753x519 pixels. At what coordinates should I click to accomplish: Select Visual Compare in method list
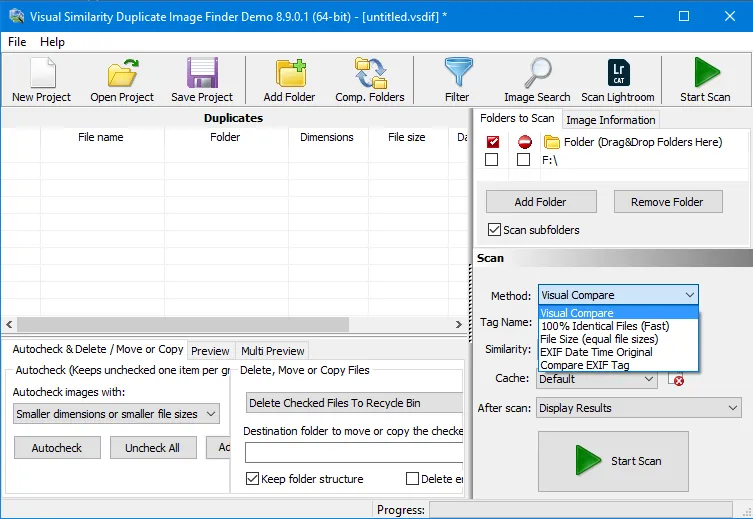coord(619,313)
